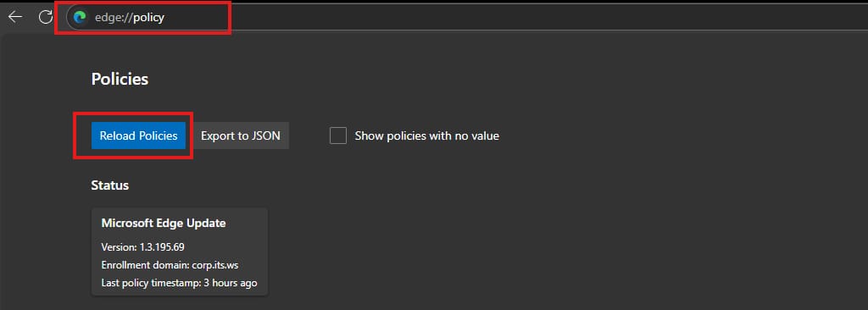Select the Microsoft Edge Update card title
Screen dimensions: 868x310
[x=164, y=223]
